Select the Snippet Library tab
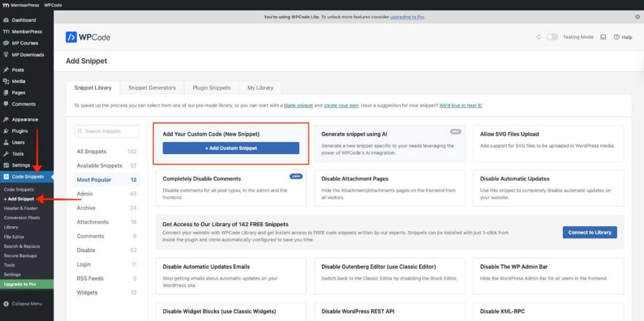Viewport: 644px width, 321px height. point(93,88)
